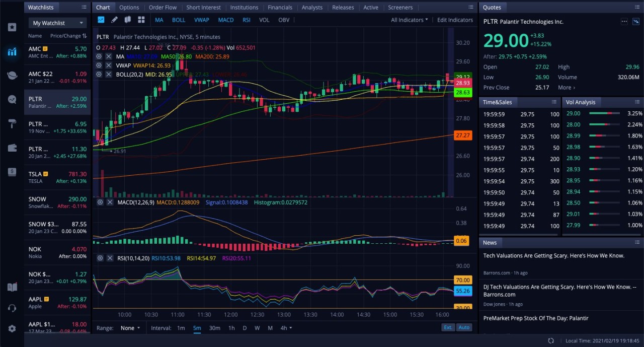Remove the MA indicator with its X
Viewport: 644px width, 347px height.
108,56
